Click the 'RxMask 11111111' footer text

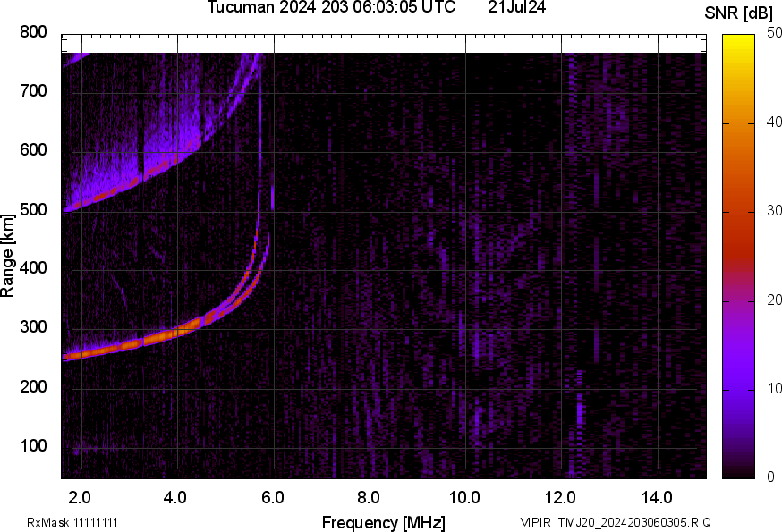pyautogui.click(x=72, y=522)
